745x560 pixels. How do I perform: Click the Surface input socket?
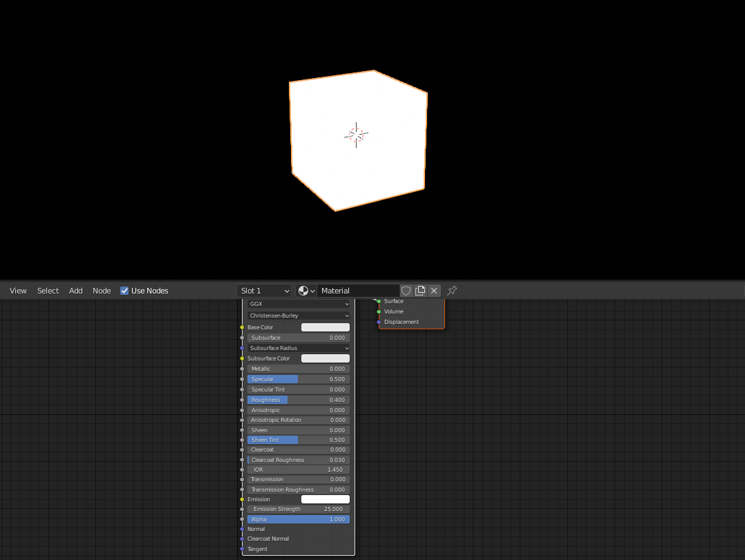pyautogui.click(x=377, y=301)
